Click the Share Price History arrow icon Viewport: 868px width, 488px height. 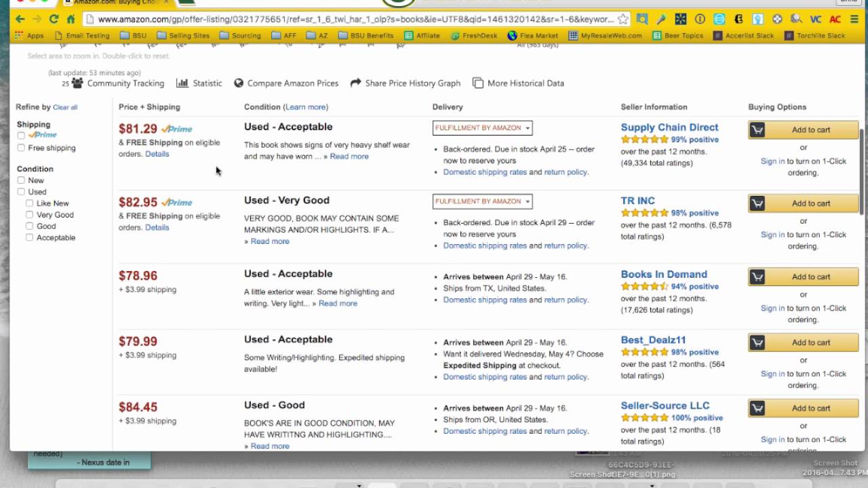(355, 83)
